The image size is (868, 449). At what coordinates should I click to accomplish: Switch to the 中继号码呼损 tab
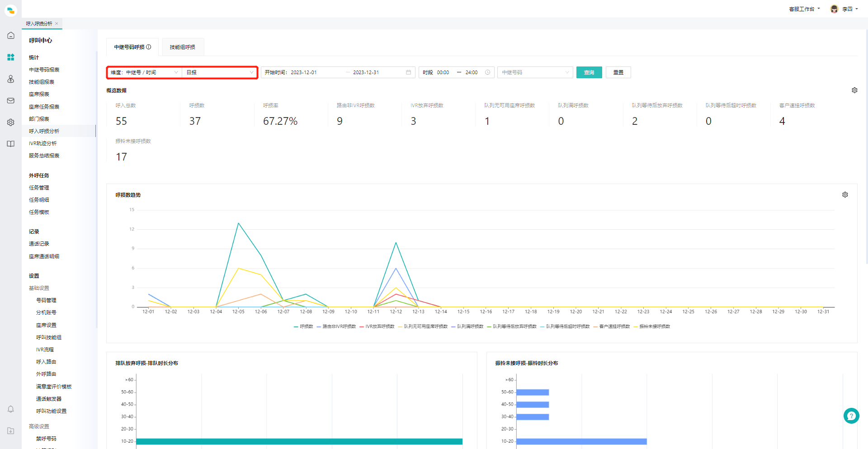coord(132,47)
